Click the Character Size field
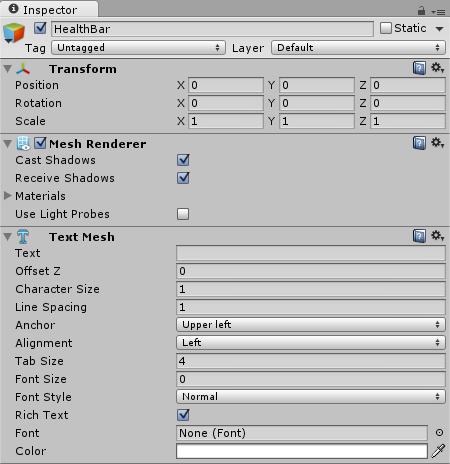Screen dimensions: 450x464 311,289
